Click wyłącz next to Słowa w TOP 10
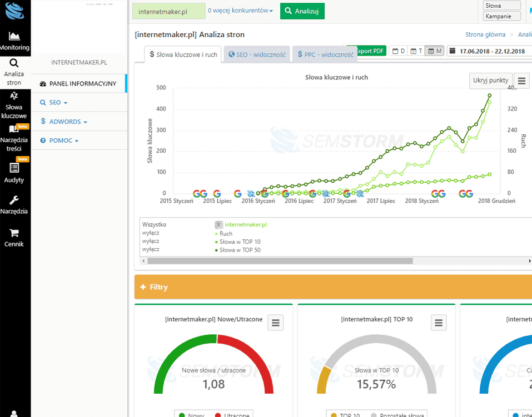 point(151,241)
